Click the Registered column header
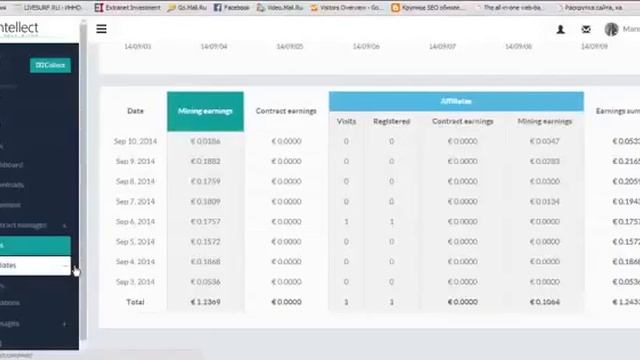Viewport: 640px width, 360px height. (391, 121)
